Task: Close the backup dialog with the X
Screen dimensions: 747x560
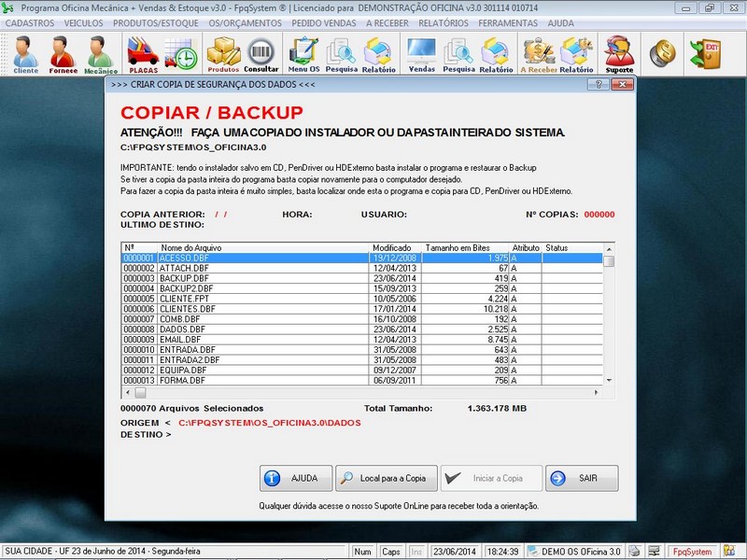Action: 622,84
